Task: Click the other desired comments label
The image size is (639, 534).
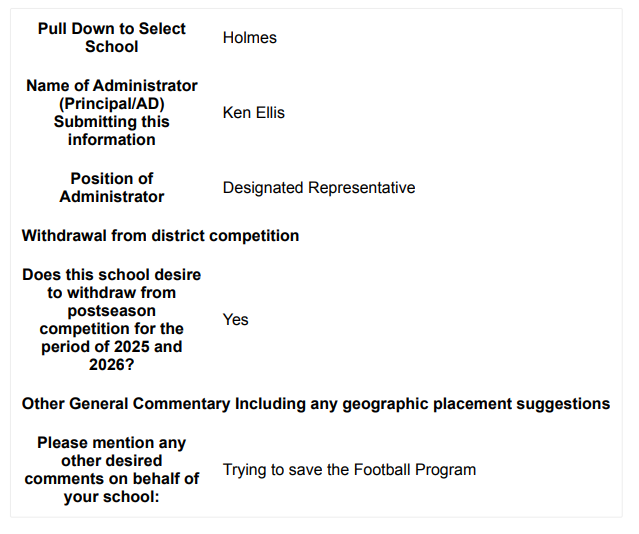Action: point(111,470)
